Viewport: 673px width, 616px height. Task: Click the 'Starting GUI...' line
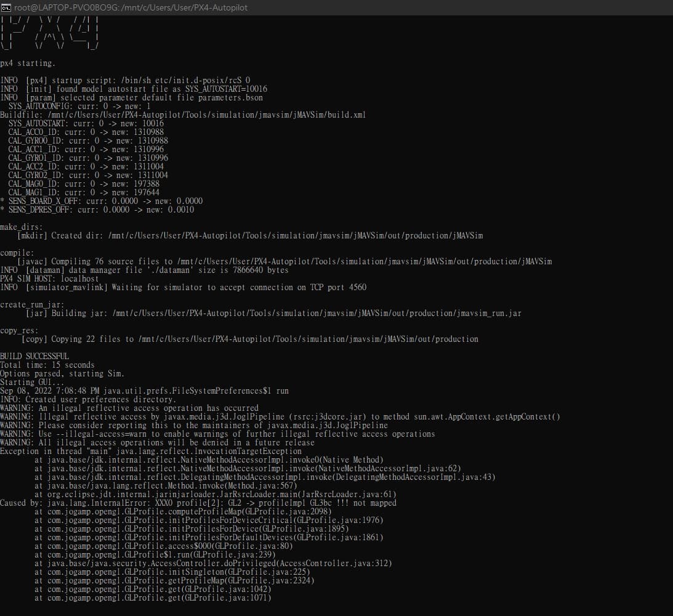pyautogui.click(x=32, y=382)
